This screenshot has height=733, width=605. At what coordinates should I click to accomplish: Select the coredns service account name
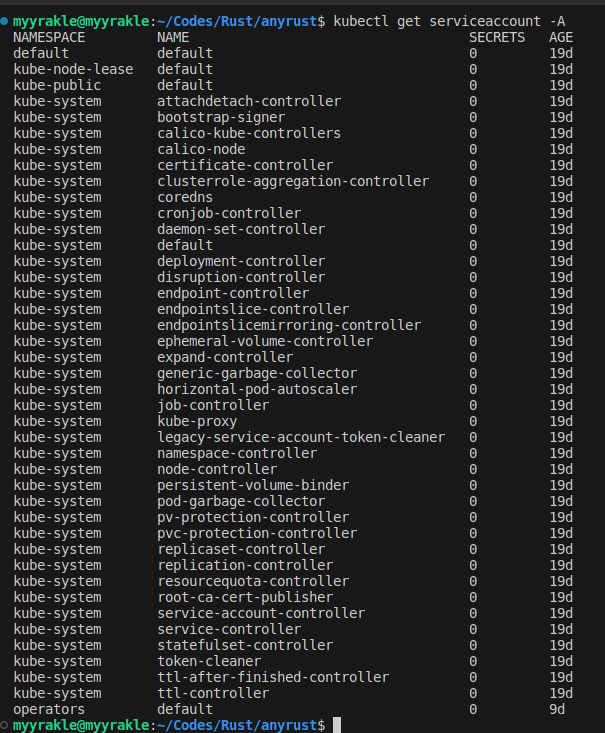[x=185, y=197]
